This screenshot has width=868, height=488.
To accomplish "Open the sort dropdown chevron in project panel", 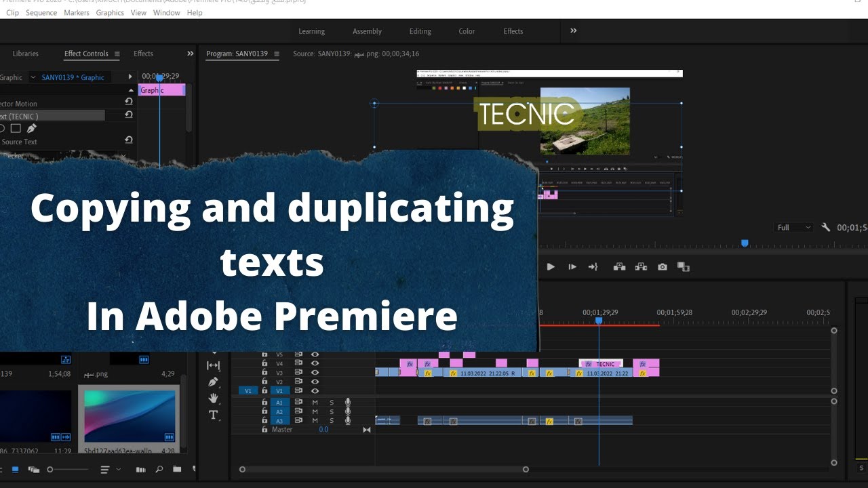I will click(x=119, y=469).
